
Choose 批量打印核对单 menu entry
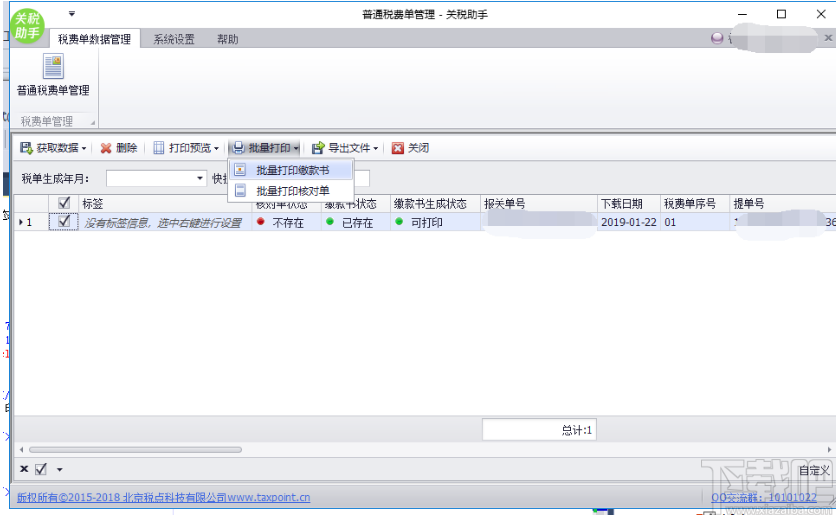(291, 191)
